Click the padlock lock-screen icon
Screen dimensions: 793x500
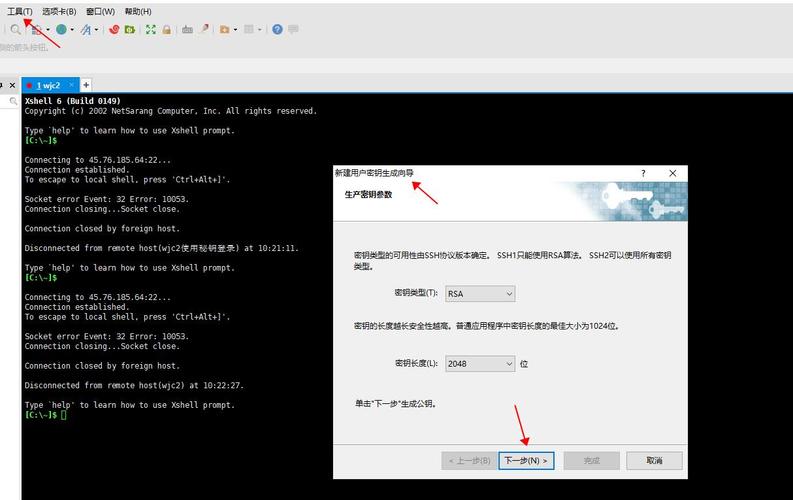(166, 29)
